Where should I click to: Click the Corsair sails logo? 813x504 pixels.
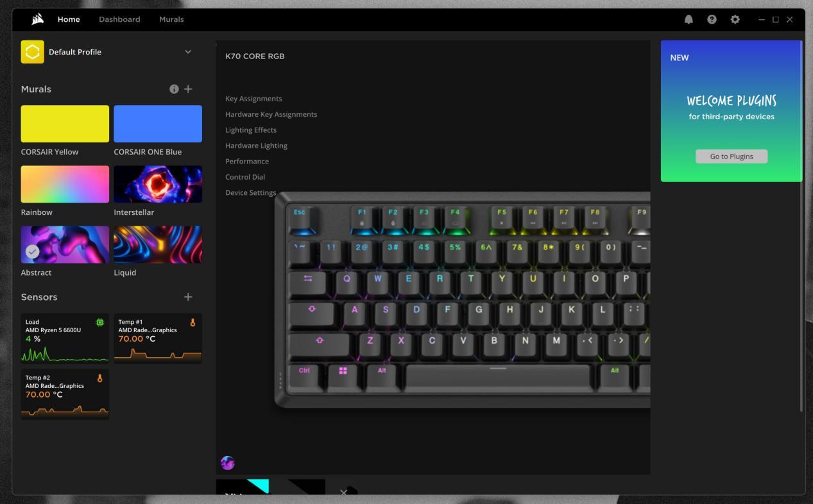[x=37, y=19]
